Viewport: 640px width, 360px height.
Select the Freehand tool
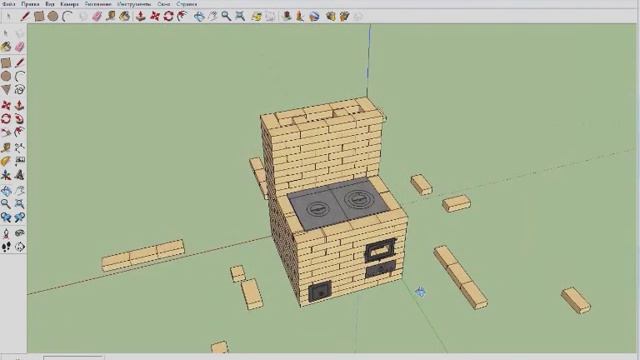pyautogui.click(x=20, y=89)
